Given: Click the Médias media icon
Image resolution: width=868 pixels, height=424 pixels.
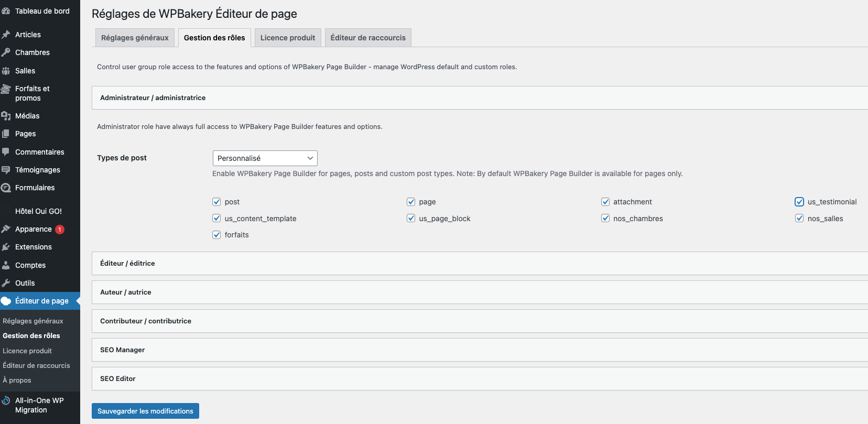Looking at the screenshot, I should coord(6,116).
